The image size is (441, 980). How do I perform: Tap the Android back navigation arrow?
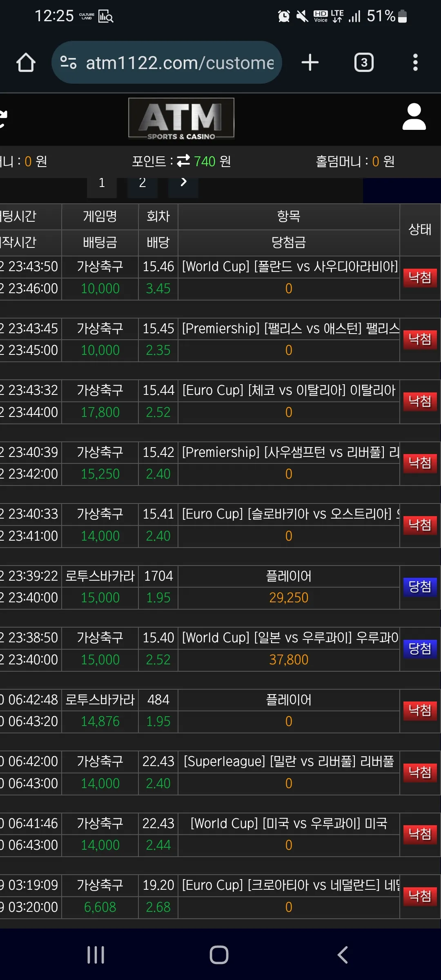tap(343, 955)
